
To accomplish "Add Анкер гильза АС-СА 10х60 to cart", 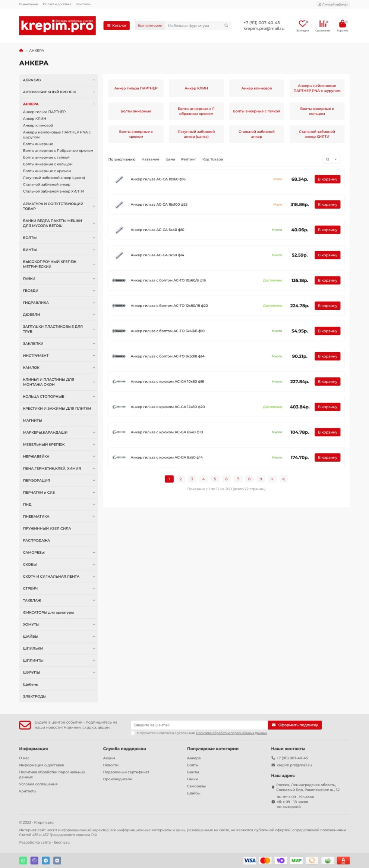I will click(327, 179).
